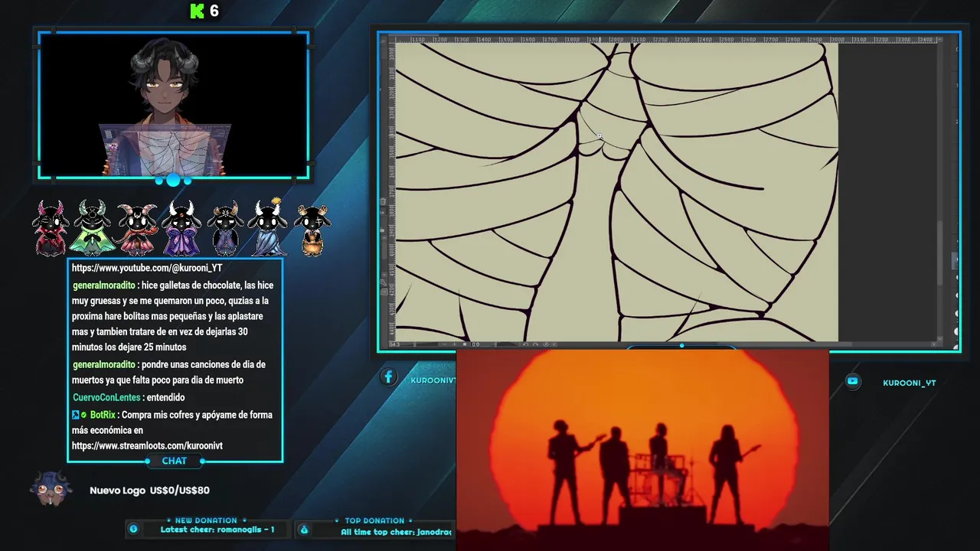Click the green Kick logo icon
Viewport: 980px width, 551px height.
pyautogui.click(x=197, y=11)
